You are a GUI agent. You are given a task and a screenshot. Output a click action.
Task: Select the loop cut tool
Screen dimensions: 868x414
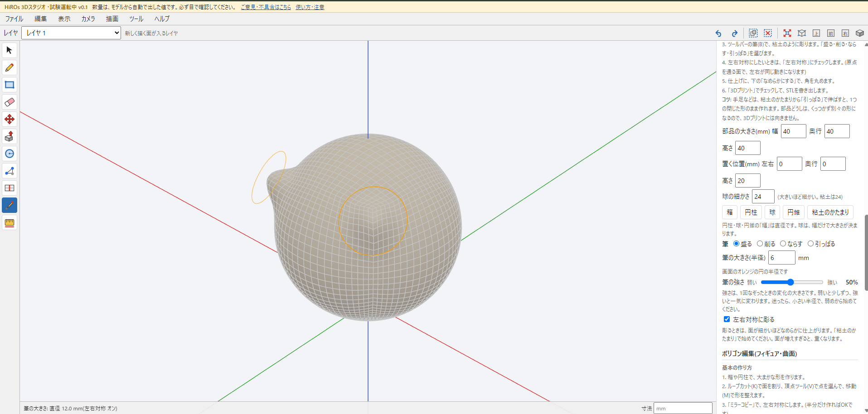pos(10,188)
